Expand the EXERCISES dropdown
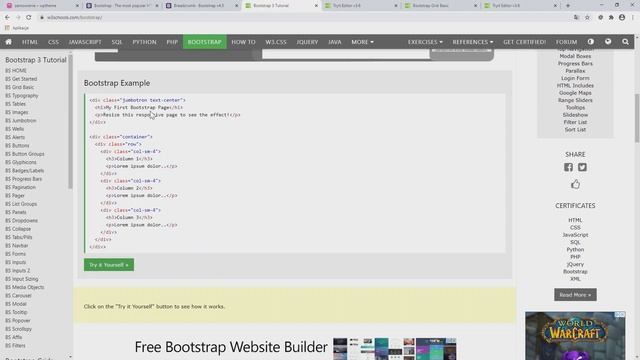 [x=425, y=42]
